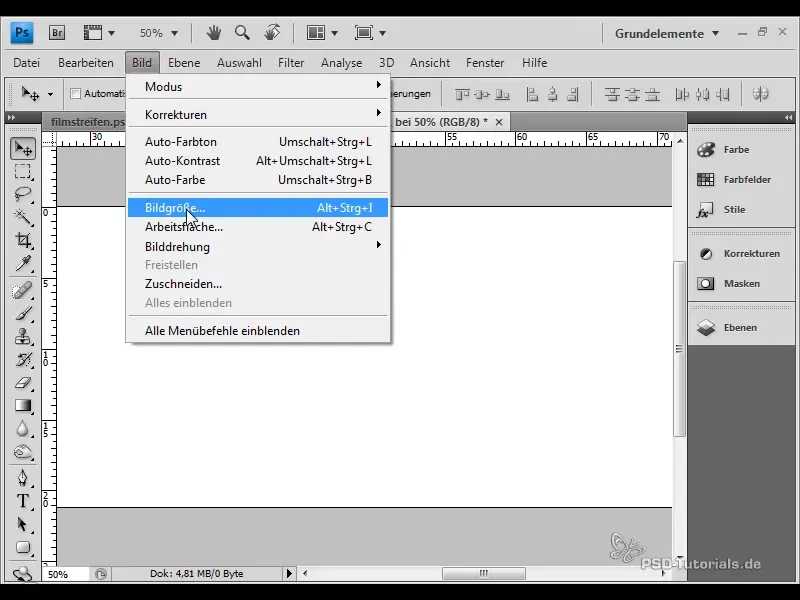
Task: Expand the toolbox double-arrow
Action: (11, 117)
